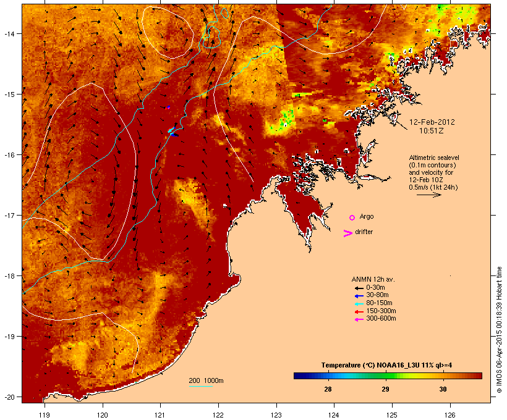Click the longitude axis label 126
The height and width of the screenshot is (420, 507).
point(450,415)
